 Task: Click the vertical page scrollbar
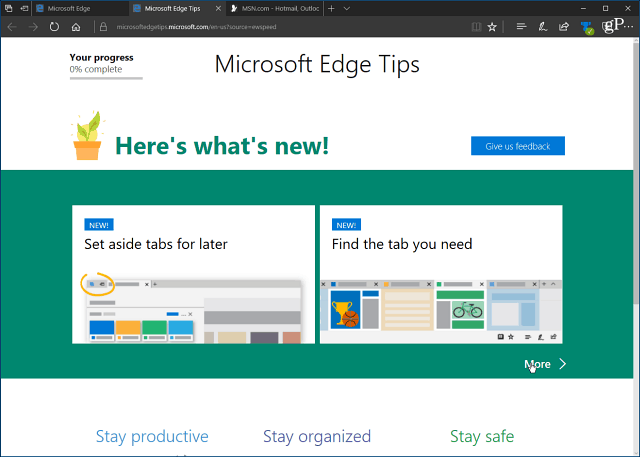point(636,171)
